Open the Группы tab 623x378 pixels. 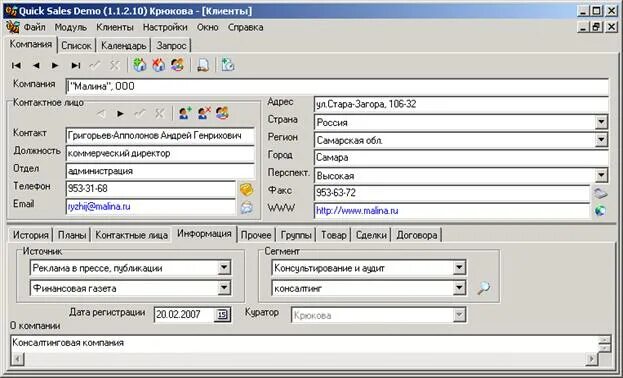[x=296, y=235]
